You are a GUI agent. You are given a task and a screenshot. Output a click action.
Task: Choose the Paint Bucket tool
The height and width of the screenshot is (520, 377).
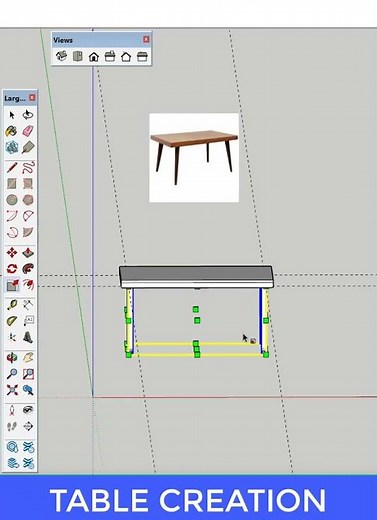tap(12, 131)
